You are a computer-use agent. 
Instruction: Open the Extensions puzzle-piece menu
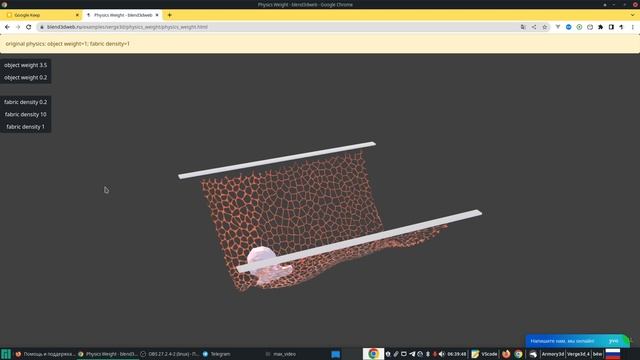(x=600, y=27)
